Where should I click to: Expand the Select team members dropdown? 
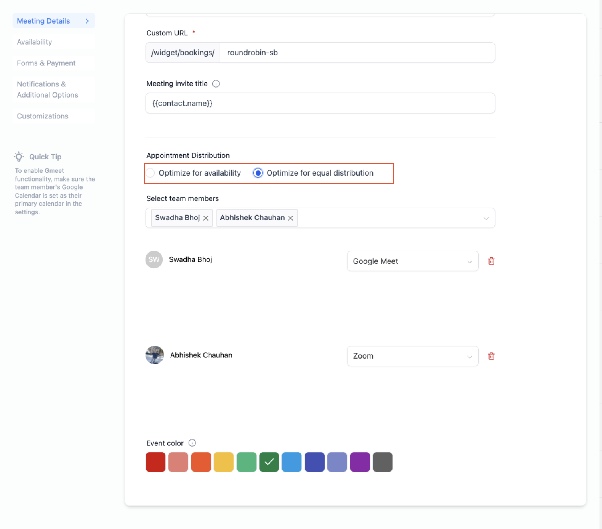click(x=486, y=218)
